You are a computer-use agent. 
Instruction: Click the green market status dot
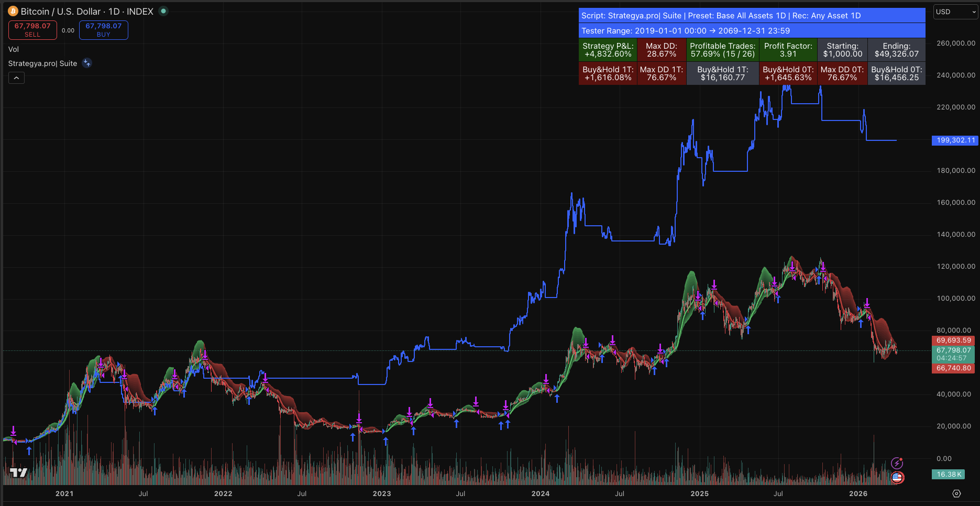(163, 11)
